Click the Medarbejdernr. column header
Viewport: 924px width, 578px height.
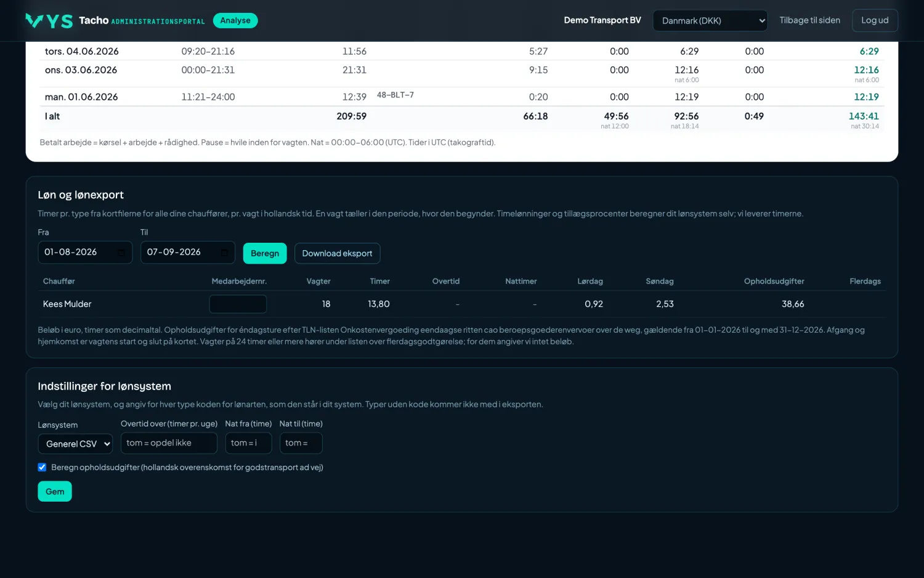239,281
